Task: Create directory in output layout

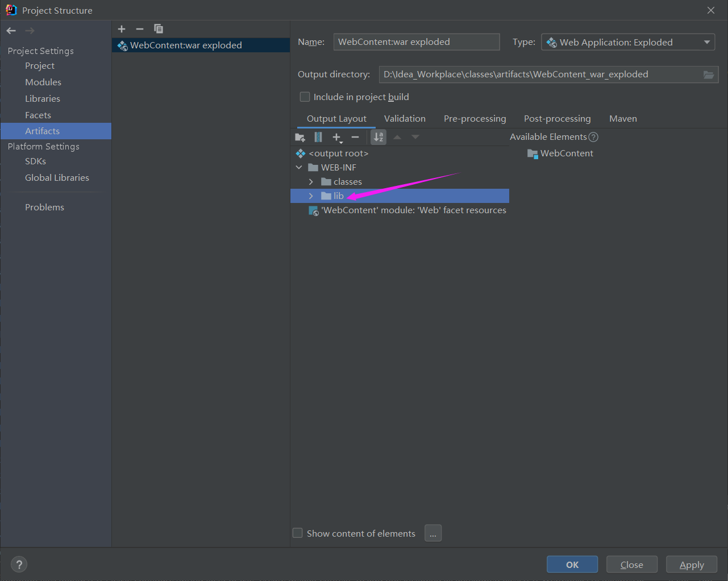Action: click(x=300, y=137)
